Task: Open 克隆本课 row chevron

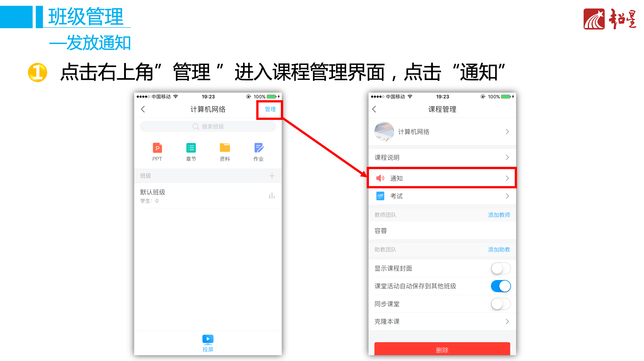Action: click(507, 321)
